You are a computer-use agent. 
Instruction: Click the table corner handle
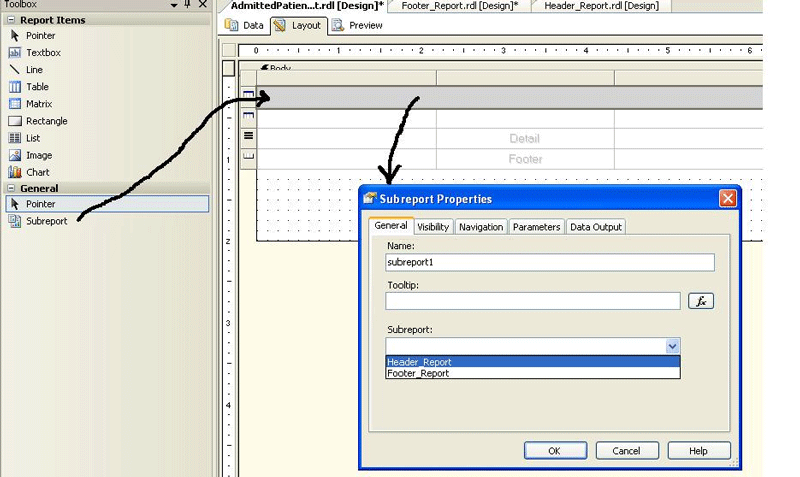click(x=248, y=78)
